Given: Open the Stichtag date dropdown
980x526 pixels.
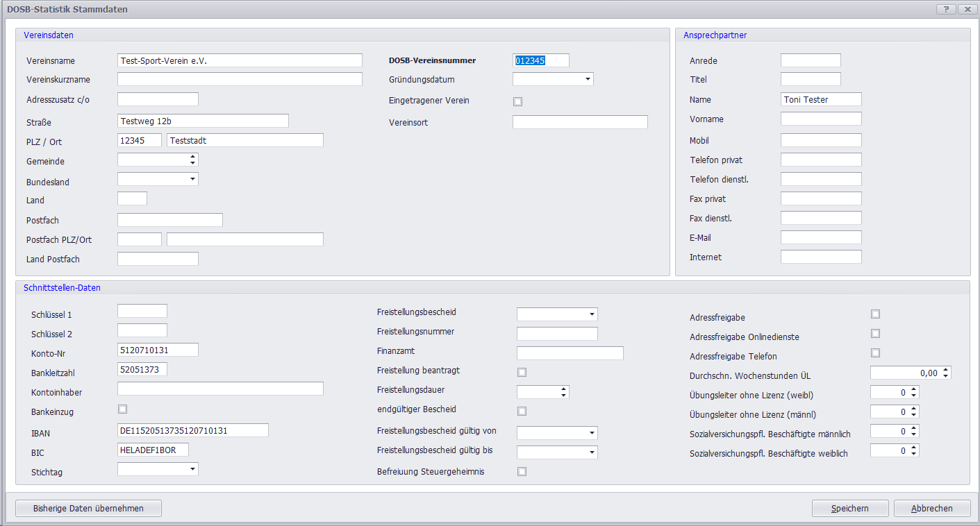Looking at the screenshot, I should click(192, 469).
